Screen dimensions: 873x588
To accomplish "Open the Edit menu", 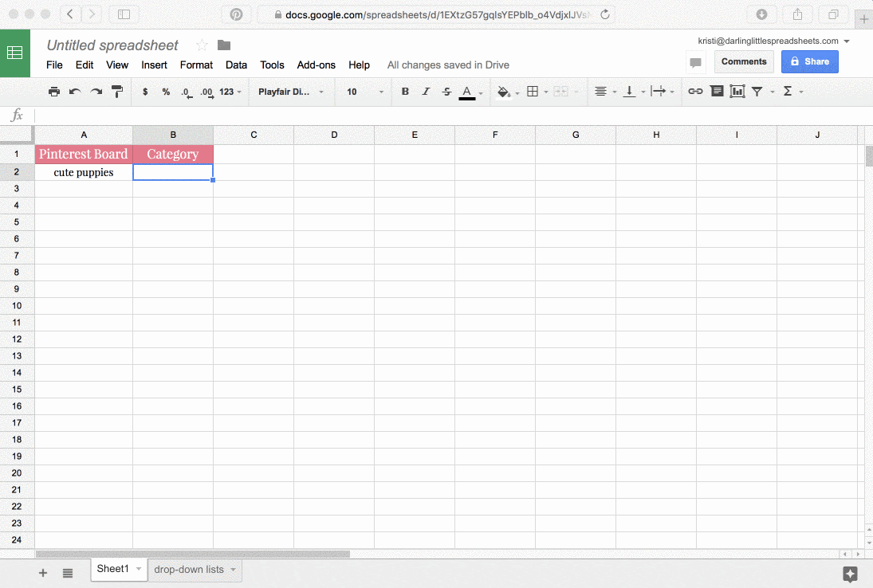I will coord(84,65).
